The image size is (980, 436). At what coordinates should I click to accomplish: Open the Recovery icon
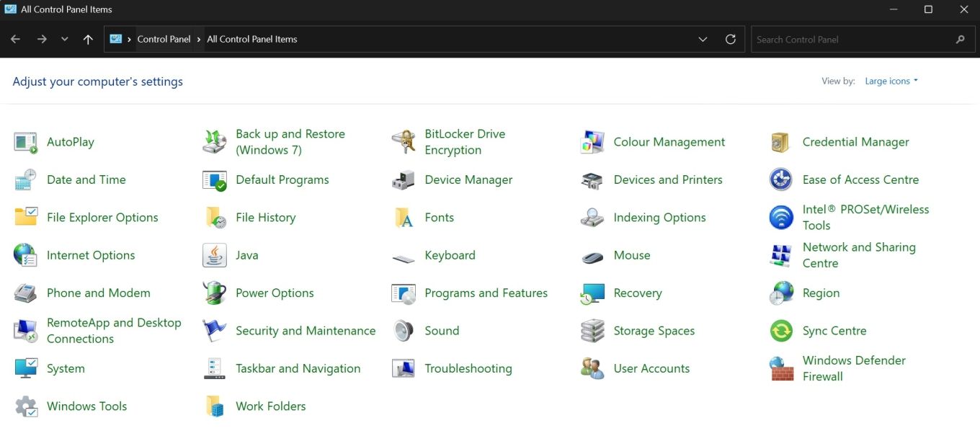tap(637, 293)
